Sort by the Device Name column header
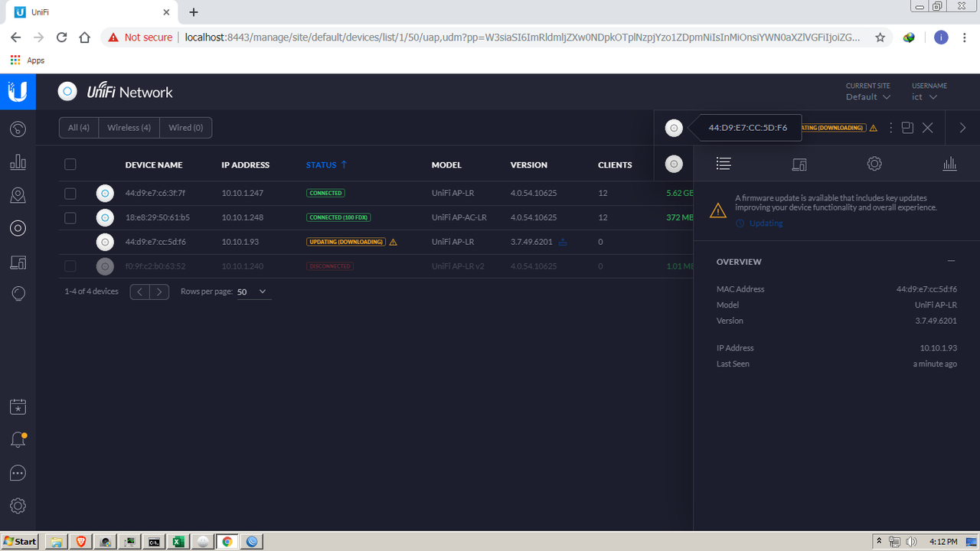The width and height of the screenshot is (980, 551). pyautogui.click(x=154, y=165)
